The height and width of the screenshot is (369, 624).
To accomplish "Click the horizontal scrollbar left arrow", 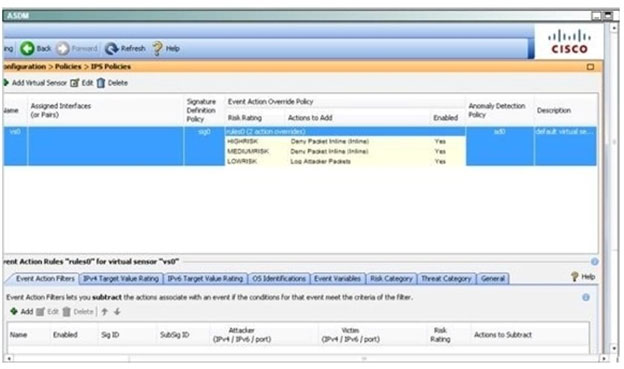I will pyautogui.click(x=9, y=359).
